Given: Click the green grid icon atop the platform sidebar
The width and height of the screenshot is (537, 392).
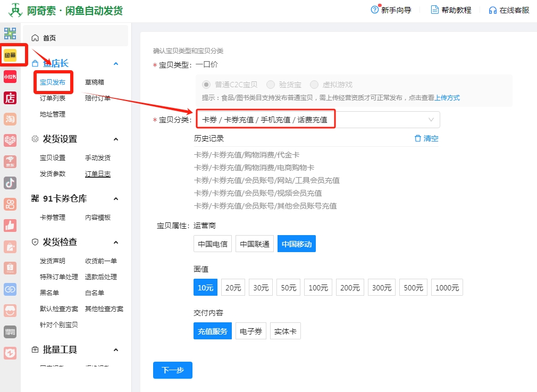Looking at the screenshot, I should click(x=10, y=34).
